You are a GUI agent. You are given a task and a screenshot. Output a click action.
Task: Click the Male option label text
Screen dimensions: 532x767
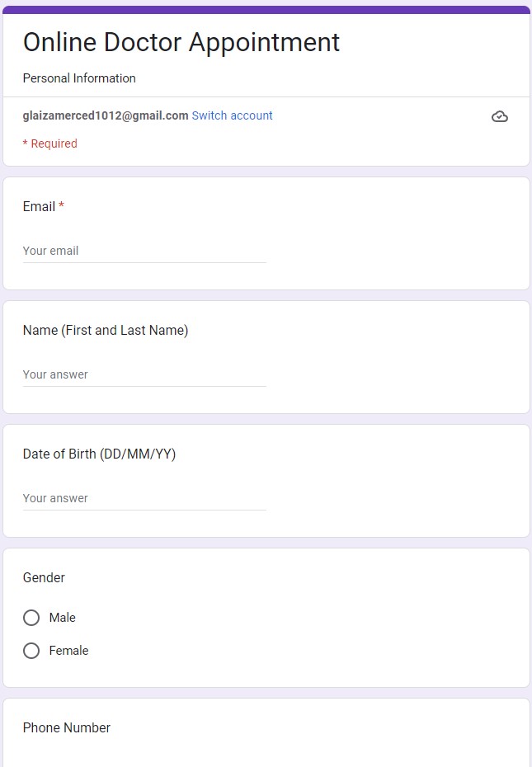click(x=63, y=618)
